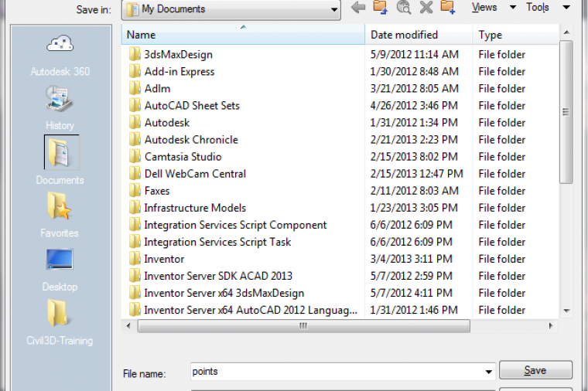Open the History location
This screenshot has height=391, width=588.
coord(60,107)
